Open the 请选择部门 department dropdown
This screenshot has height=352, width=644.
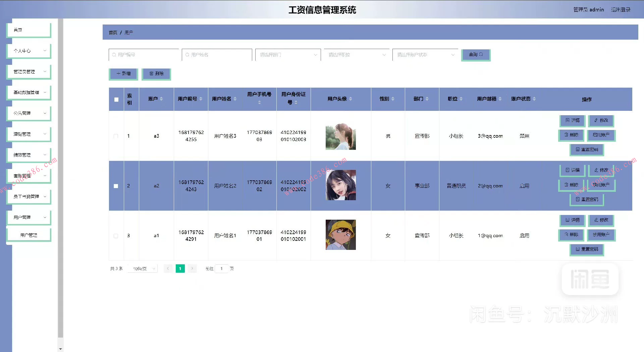click(x=288, y=55)
